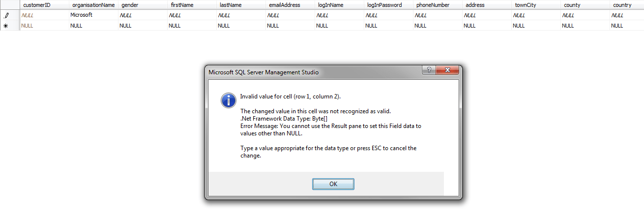
Task: Click the logInPassword column header
Action: 384,5
